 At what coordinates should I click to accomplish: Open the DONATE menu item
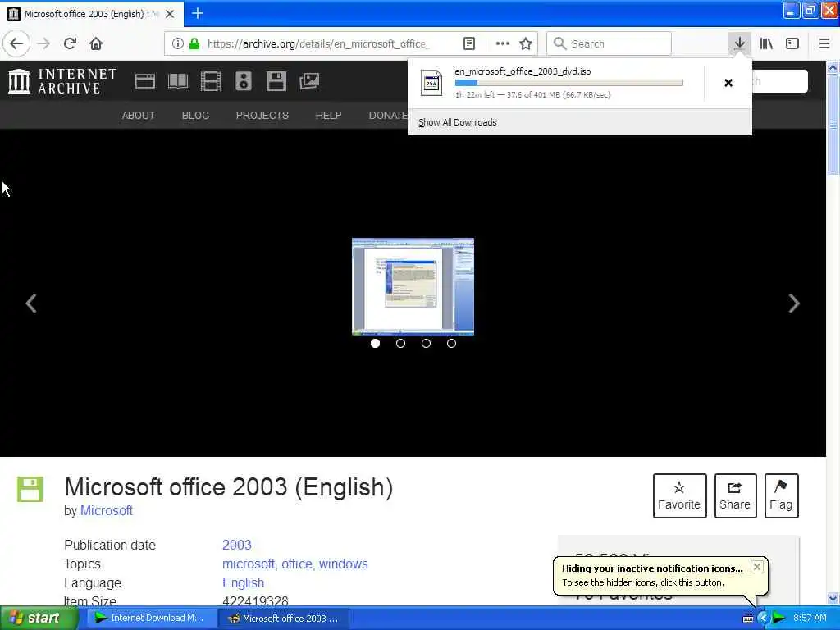click(x=388, y=115)
